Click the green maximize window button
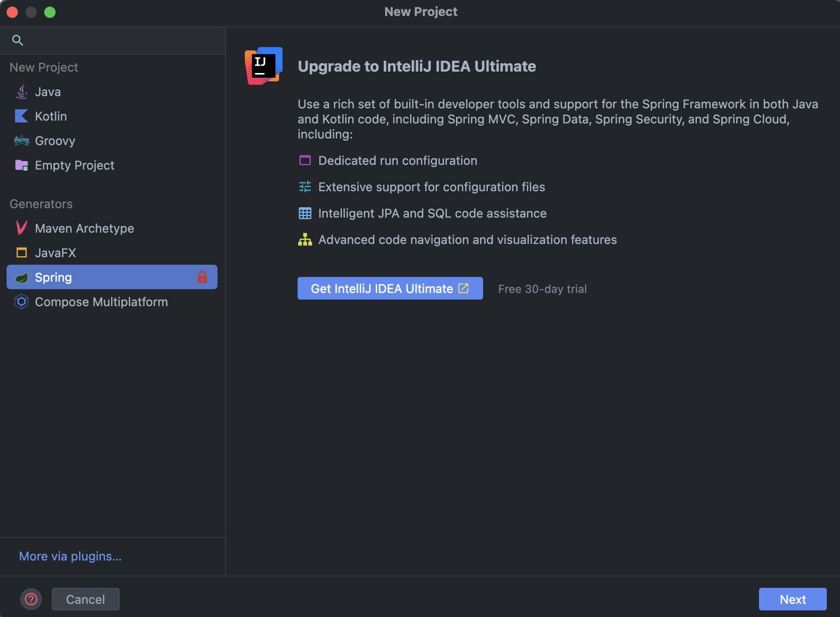 pos(50,12)
